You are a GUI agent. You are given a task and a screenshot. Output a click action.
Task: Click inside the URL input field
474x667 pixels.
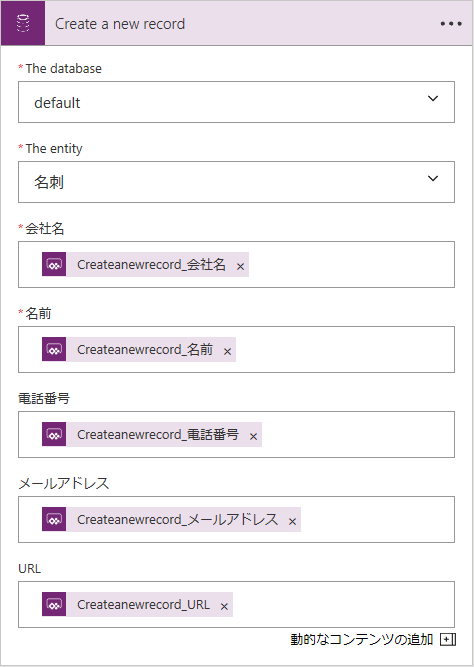tap(343, 604)
